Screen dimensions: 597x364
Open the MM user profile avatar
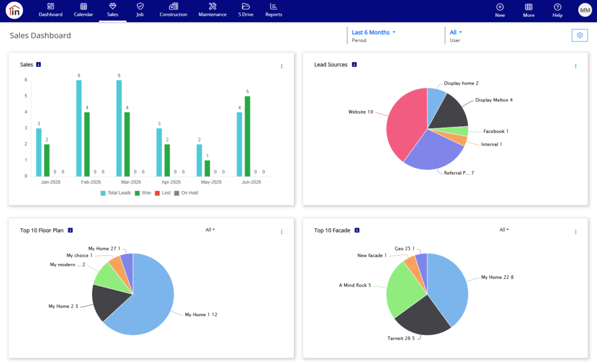coord(585,10)
